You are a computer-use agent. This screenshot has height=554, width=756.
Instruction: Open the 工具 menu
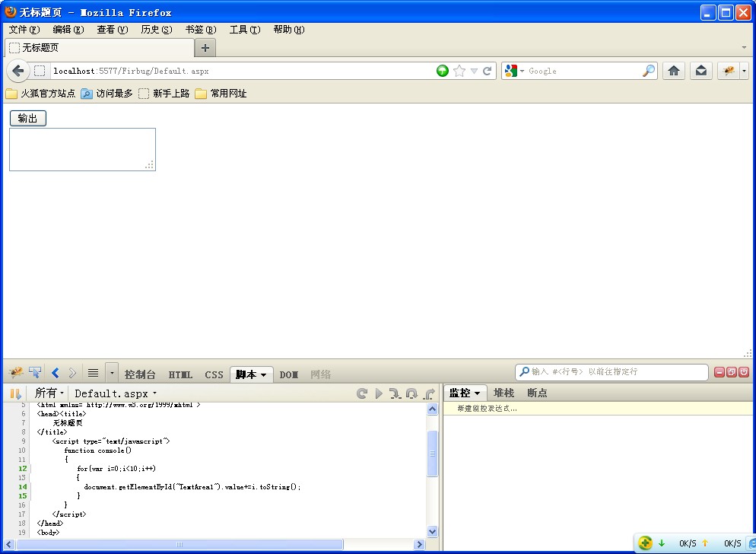pyautogui.click(x=245, y=30)
